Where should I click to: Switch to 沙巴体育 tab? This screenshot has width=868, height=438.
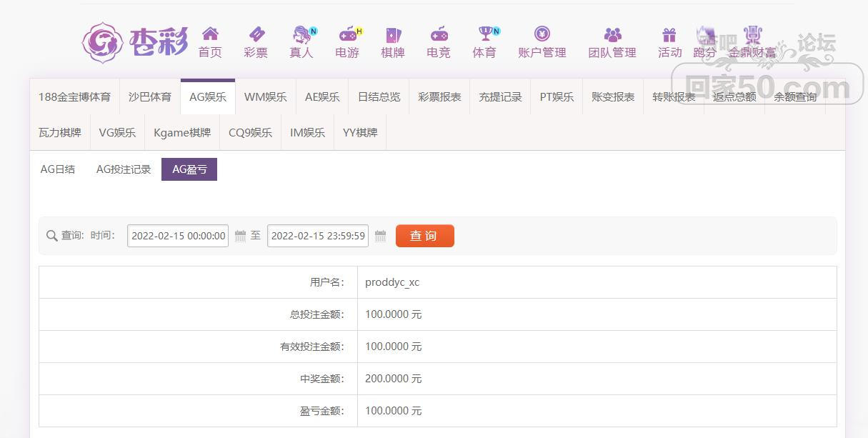pyautogui.click(x=150, y=96)
